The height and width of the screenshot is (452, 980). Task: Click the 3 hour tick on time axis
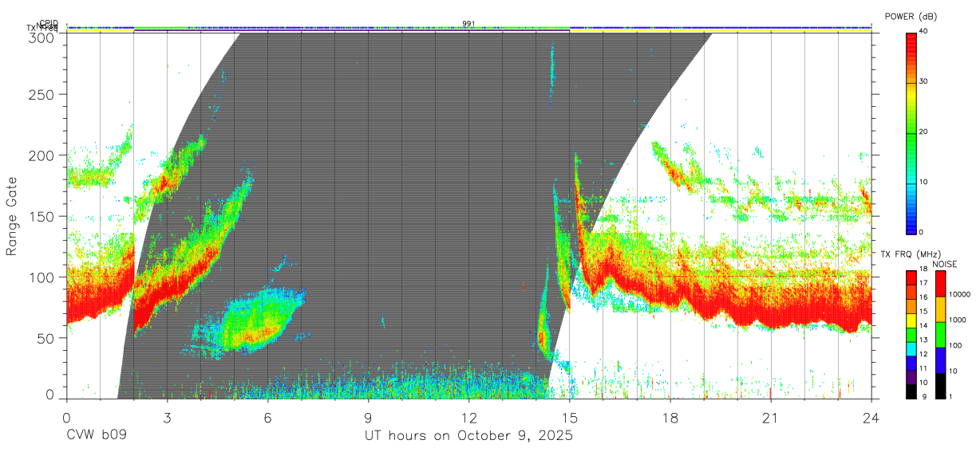[x=167, y=418]
